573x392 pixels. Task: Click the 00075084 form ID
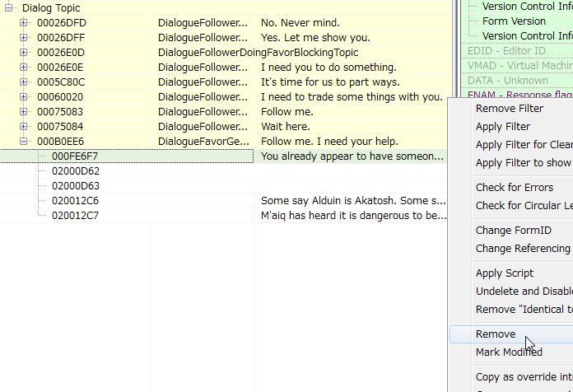coord(60,127)
